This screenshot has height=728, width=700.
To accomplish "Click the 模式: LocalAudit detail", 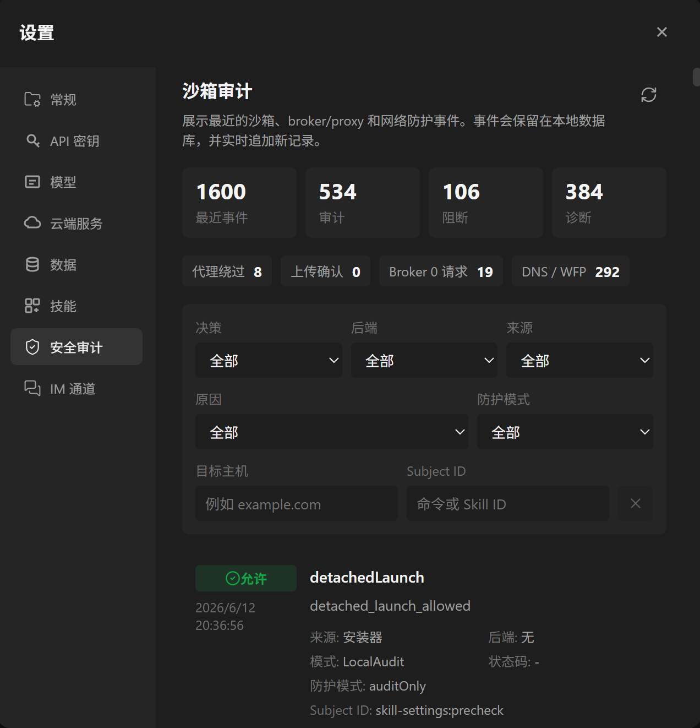I will [x=357, y=661].
